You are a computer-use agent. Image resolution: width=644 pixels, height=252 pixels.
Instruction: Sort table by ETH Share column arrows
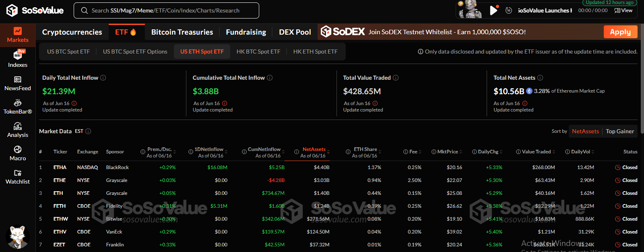[x=380, y=152]
